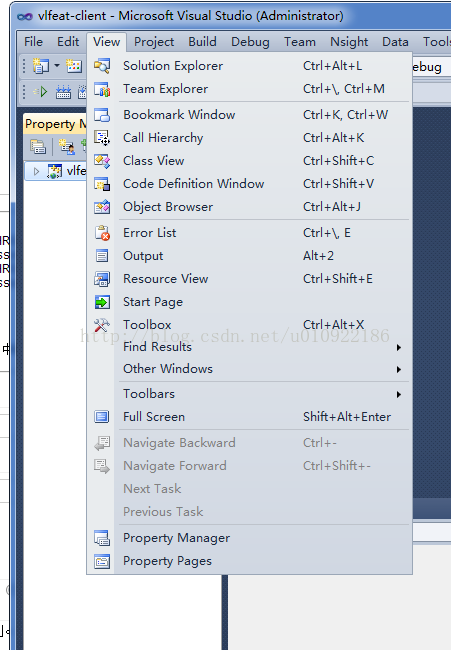
Task: Click the Visual Studio infinity logo in title bar
Action: [x=25, y=17]
